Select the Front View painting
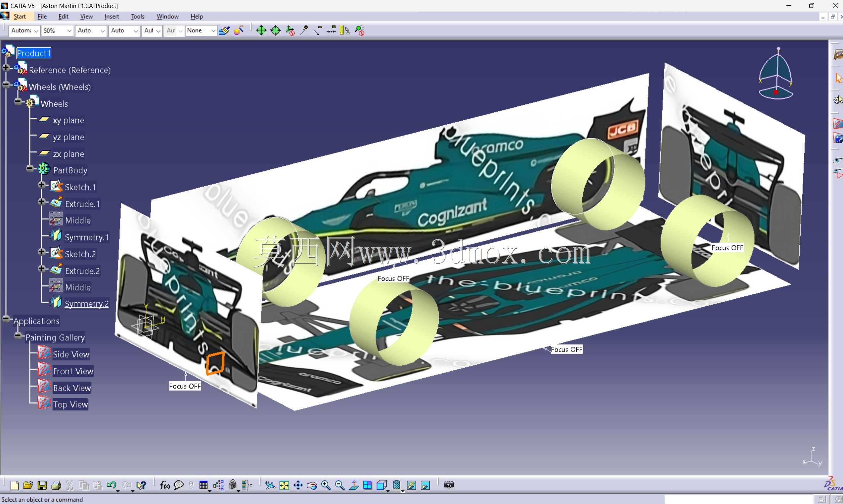This screenshot has height=504, width=843. [x=73, y=371]
